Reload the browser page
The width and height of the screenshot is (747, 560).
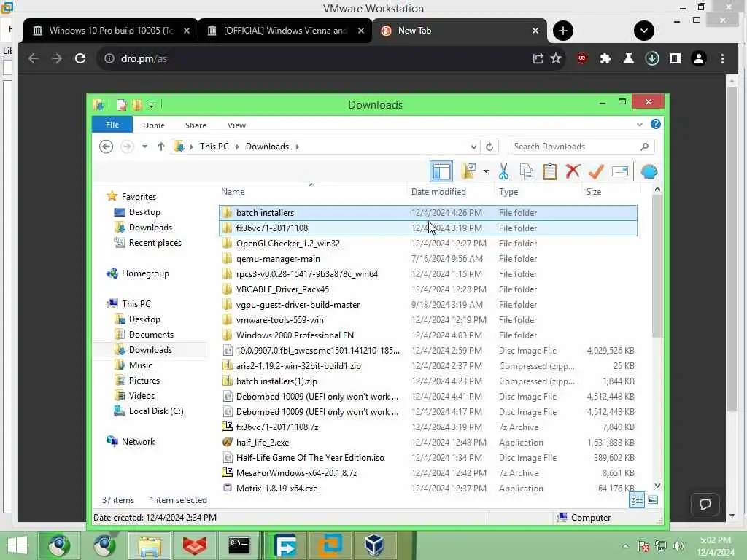80,58
